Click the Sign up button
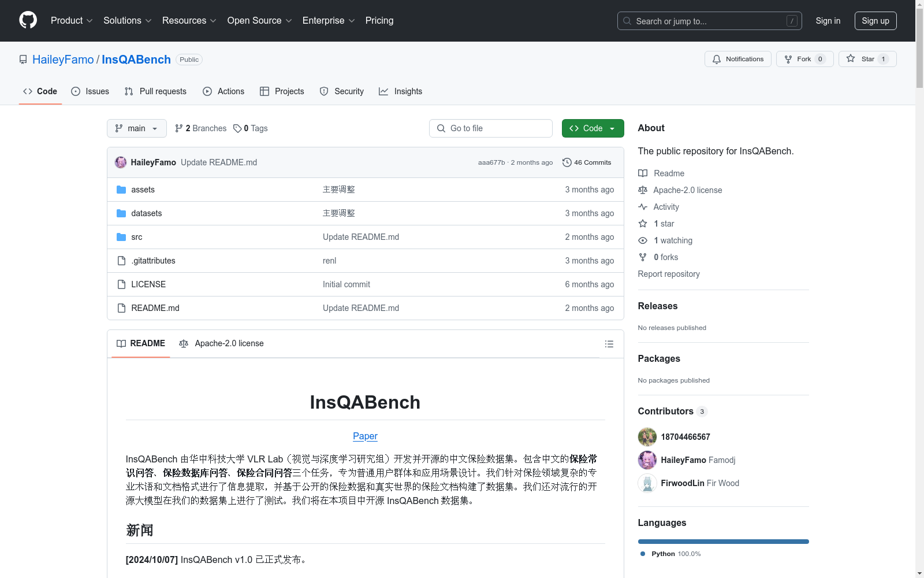 875,21
